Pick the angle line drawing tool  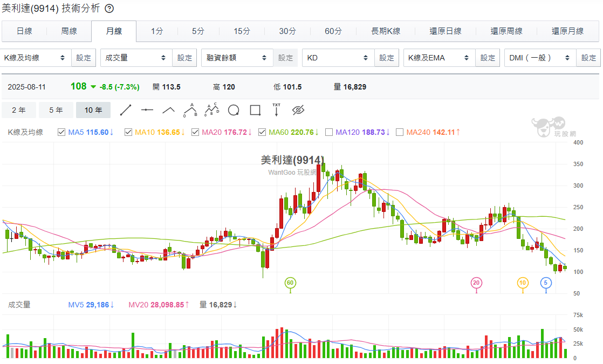coord(169,110)
